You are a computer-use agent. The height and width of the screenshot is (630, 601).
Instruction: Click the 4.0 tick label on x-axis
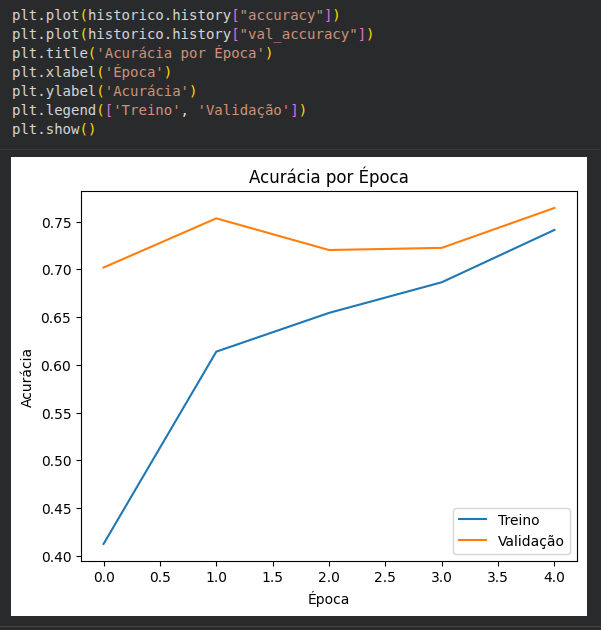click(554, 576)
